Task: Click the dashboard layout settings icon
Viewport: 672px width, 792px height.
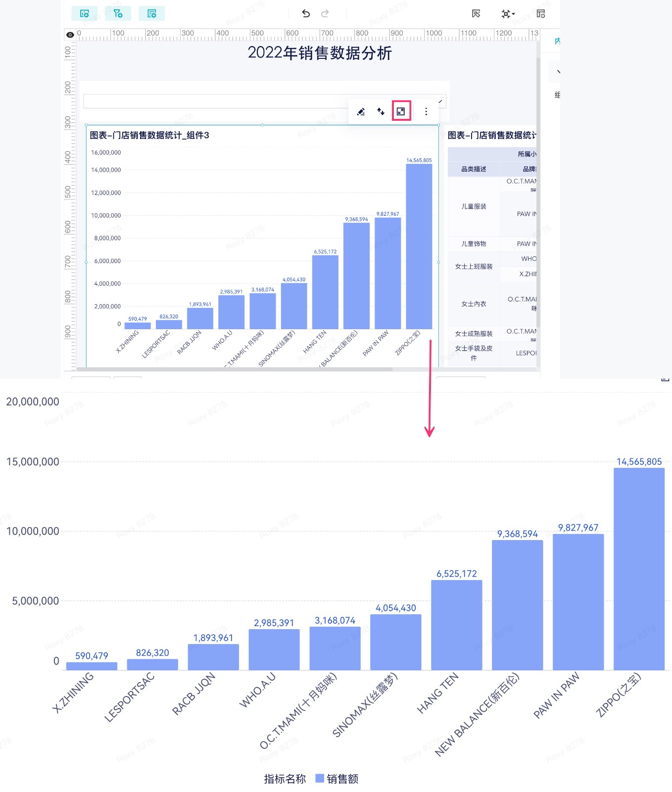Action: pos(541,14)
